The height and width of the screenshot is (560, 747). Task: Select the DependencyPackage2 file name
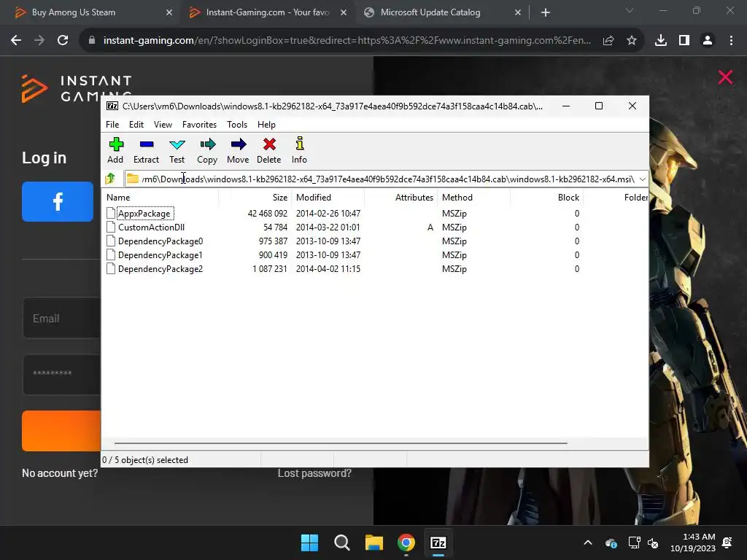160,268
